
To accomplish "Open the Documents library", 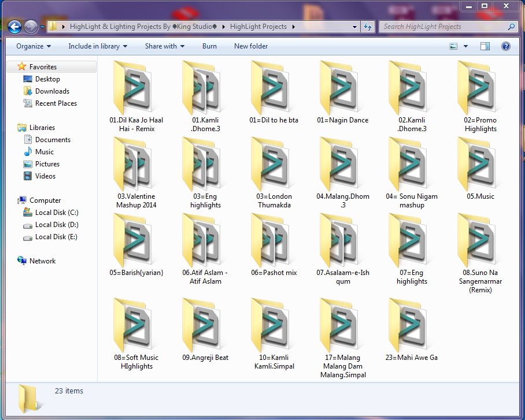I will click(53, 140).
